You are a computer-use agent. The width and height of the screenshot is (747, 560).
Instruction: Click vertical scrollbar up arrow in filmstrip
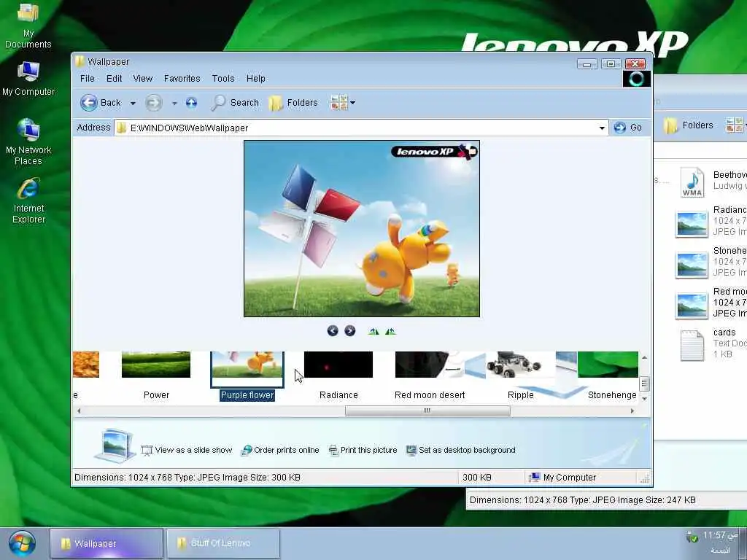click(x=644, y=357)
